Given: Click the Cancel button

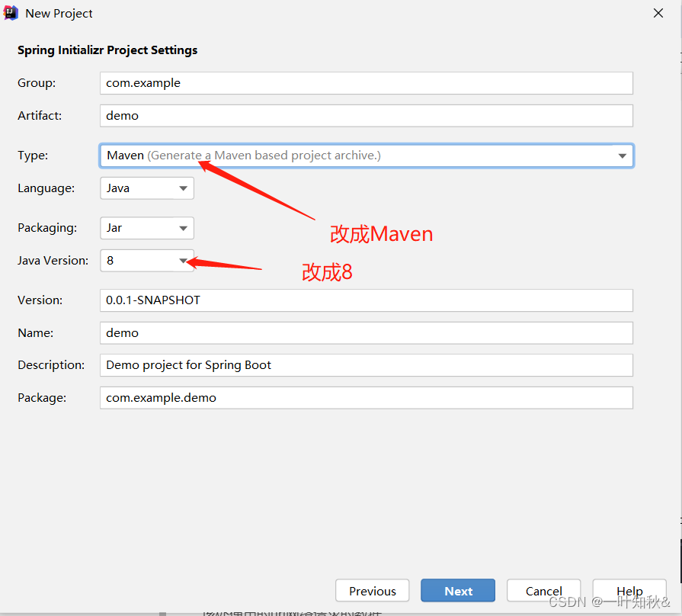Looking at the screenshot, I should [x=543, y=591].
